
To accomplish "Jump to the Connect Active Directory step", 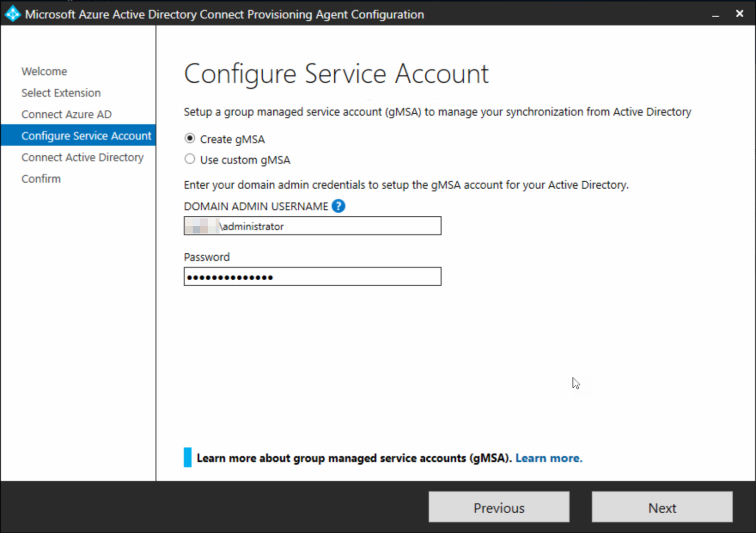I will coord(82,157).
